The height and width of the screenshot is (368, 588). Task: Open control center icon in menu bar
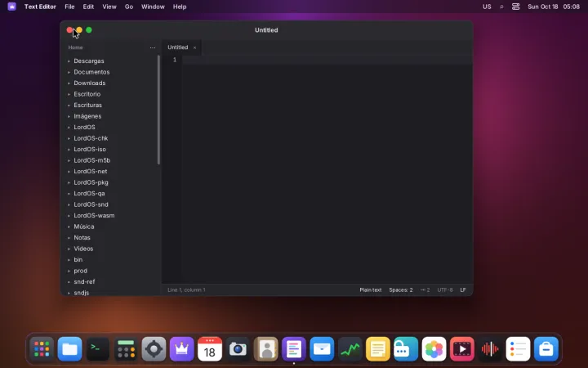coord(515,7)
